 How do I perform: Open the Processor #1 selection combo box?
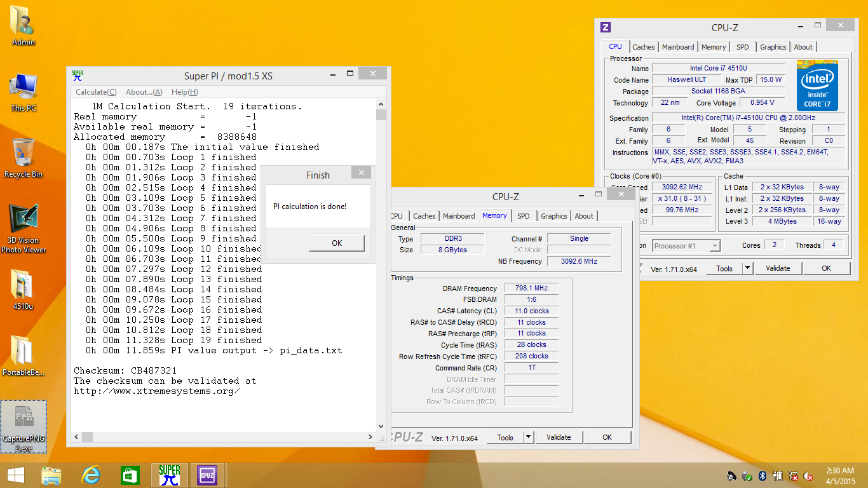pos(686,246)
